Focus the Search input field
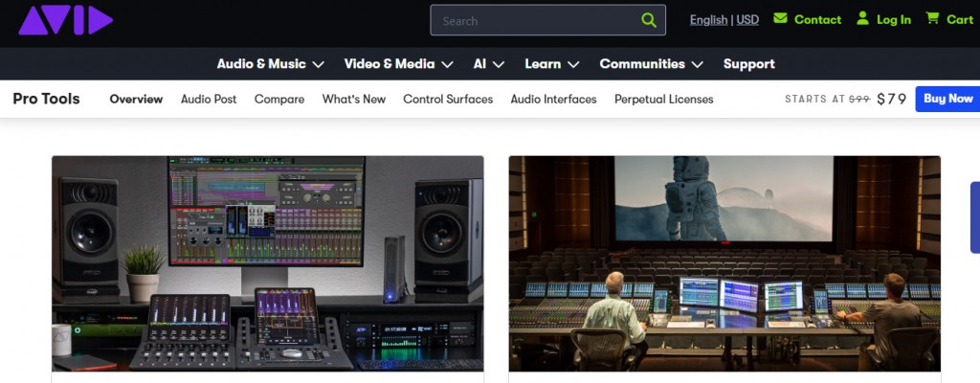The height and width of the screenshot is (383, 980). 547,21
